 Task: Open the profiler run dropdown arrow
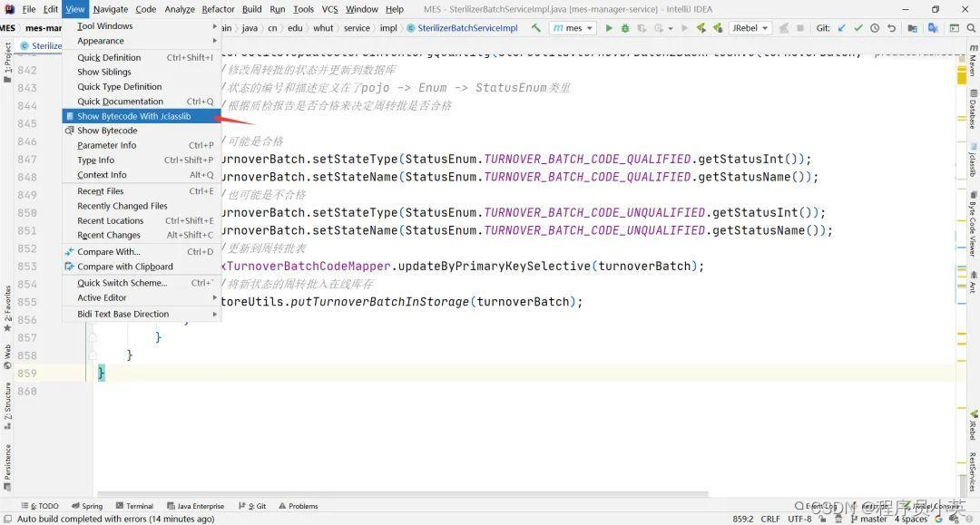tap(671, 28)
